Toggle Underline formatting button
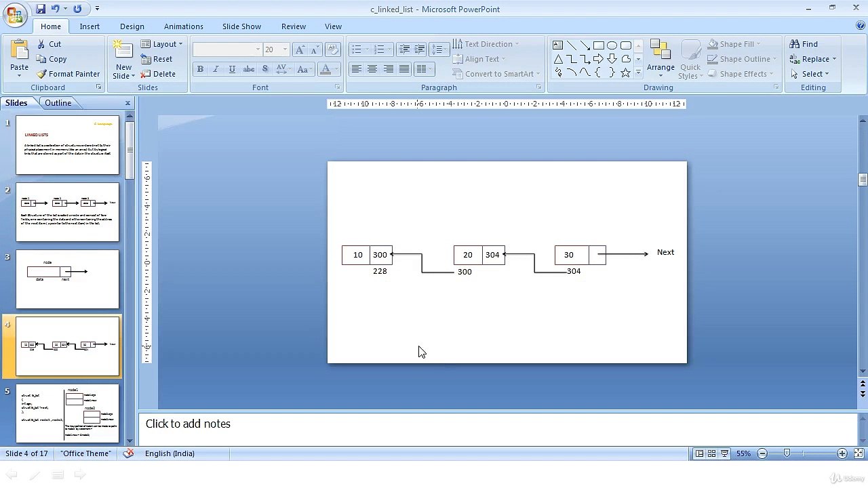 click(x=232, y=69)
